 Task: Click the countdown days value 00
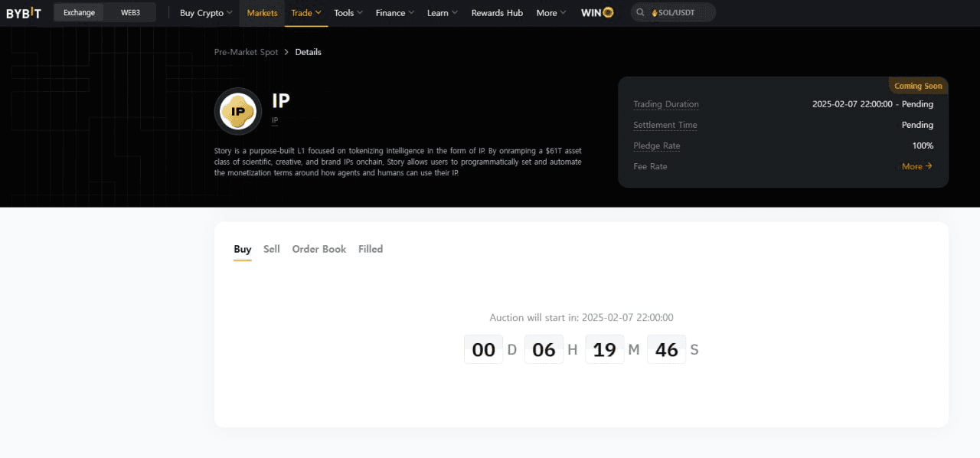(484, 349)
